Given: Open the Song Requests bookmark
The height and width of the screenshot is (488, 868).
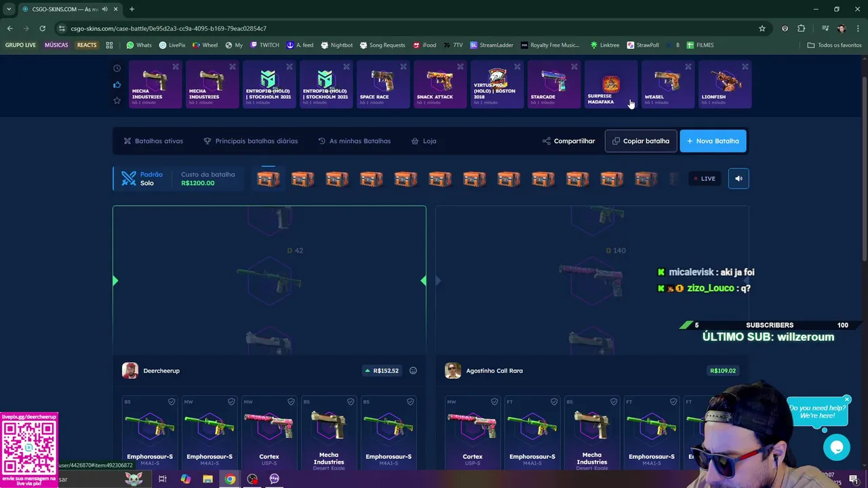Looking at the screenshot, I should (382, 45).
